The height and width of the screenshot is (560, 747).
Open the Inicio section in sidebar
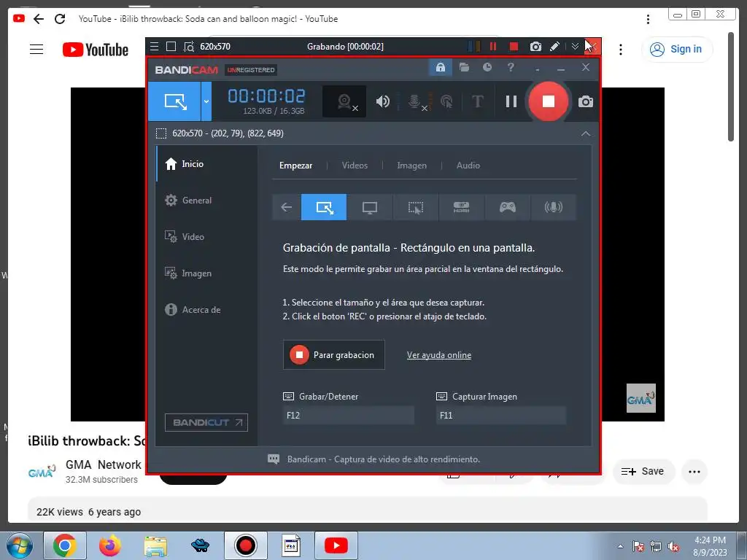pos(207,164)
